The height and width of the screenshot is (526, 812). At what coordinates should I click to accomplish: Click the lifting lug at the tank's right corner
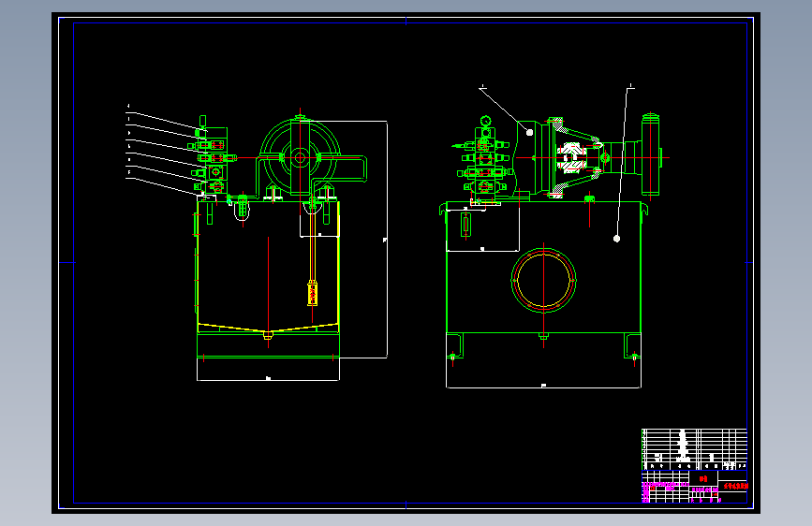(x=644, y=209)
